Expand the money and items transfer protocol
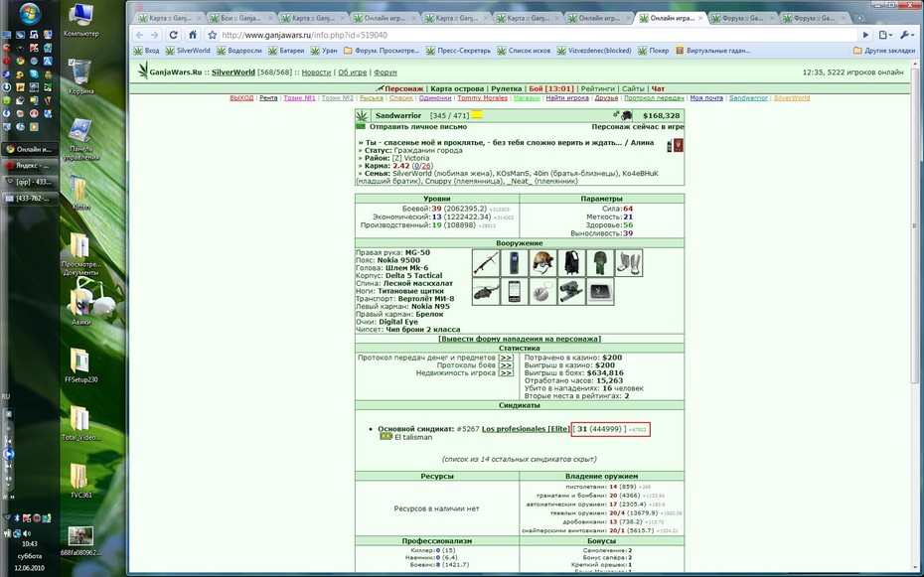924x577 pixels. point(506,358)
